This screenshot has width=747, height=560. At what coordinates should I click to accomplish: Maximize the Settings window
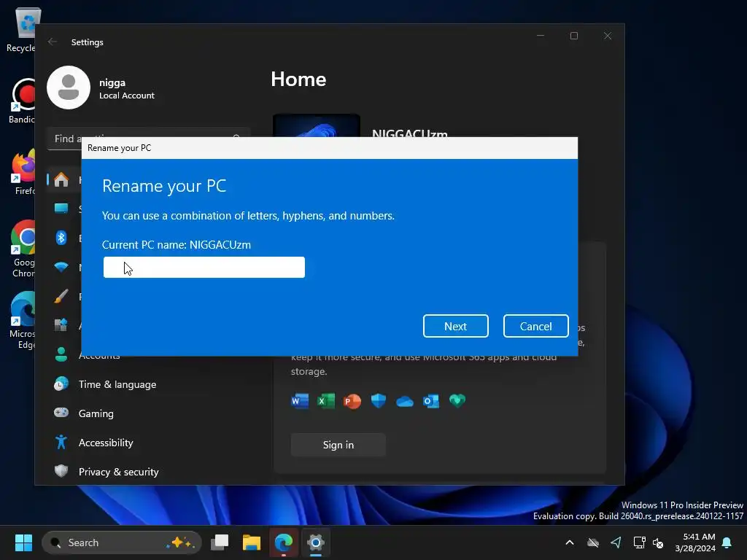(574, 36)
